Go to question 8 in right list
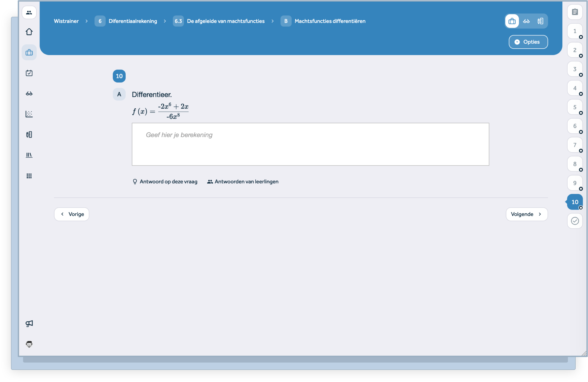Screen dimensions: 588x382 point(575,164)
